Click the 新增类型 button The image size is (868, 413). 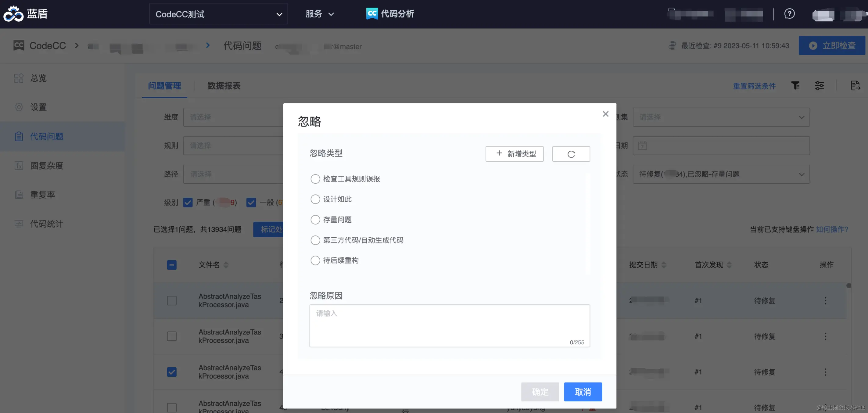(514, 154)
